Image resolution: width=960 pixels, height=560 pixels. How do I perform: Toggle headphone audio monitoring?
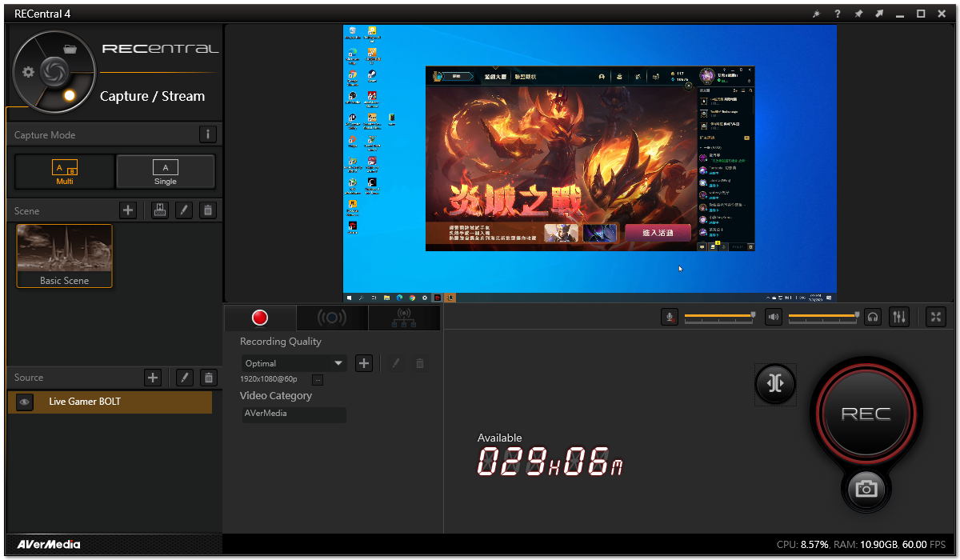873,317
